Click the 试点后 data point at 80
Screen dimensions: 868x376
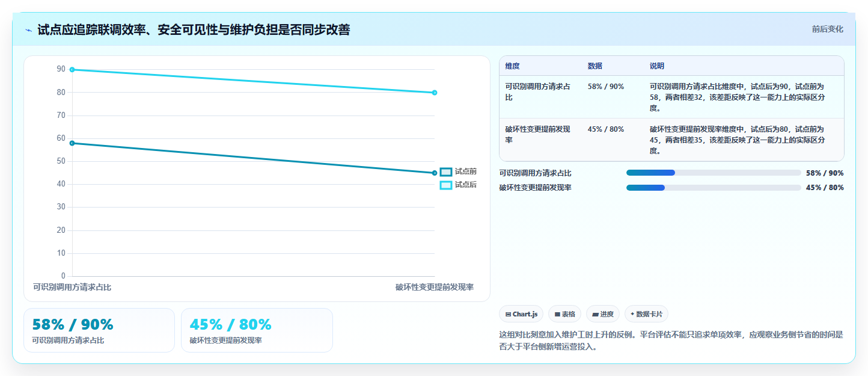[x=435, y=93]
